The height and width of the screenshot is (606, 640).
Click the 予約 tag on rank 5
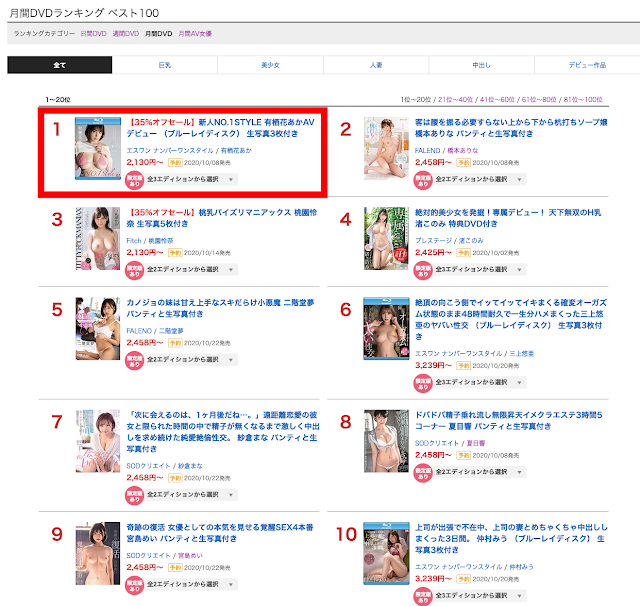175,343
